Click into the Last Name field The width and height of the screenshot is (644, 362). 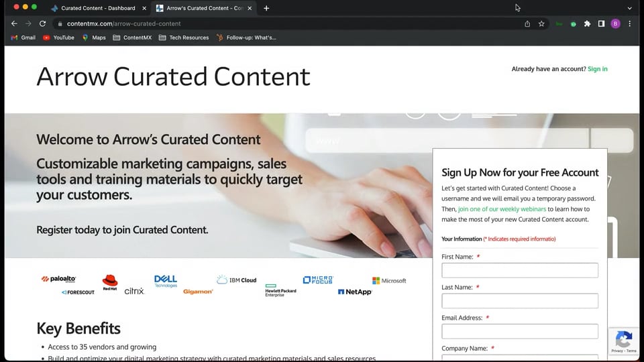[519, 300]
